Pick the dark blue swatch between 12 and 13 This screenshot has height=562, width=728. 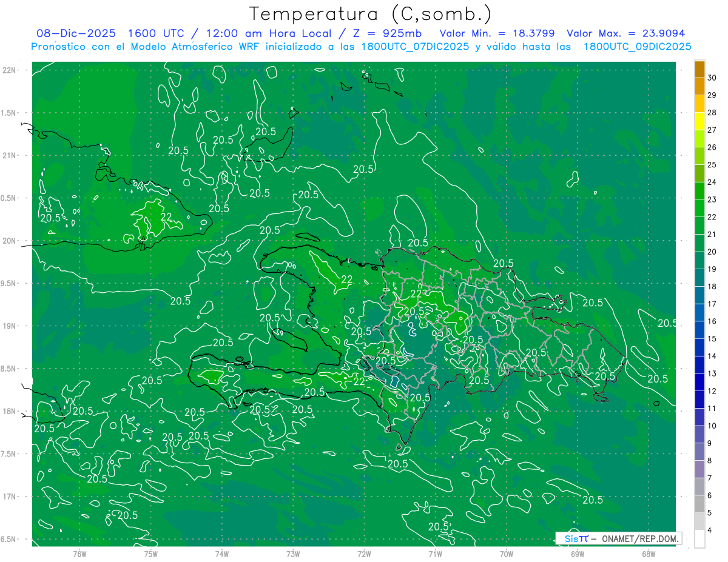[700, 382]
